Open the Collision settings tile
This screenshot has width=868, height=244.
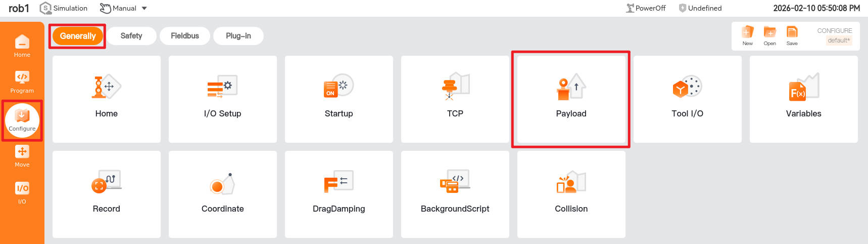[571, 194]
